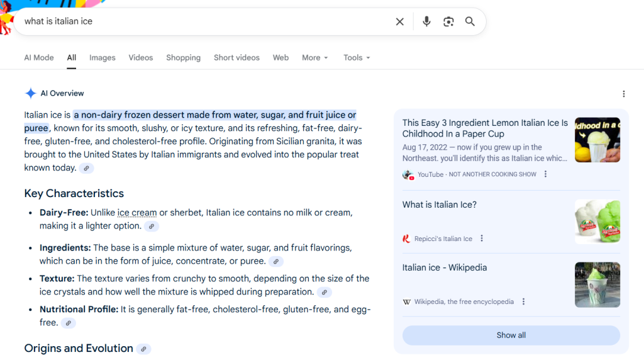Clear the search query with X icon
The height and width of the screenshot is (355, 644).
400,21
